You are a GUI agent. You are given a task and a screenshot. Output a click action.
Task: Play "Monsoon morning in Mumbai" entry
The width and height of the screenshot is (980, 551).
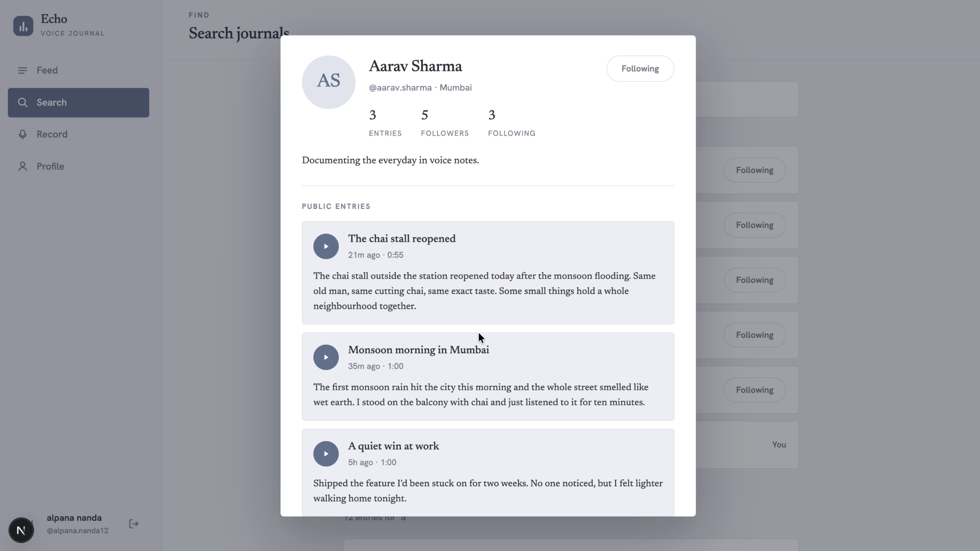tap(326, 357)
